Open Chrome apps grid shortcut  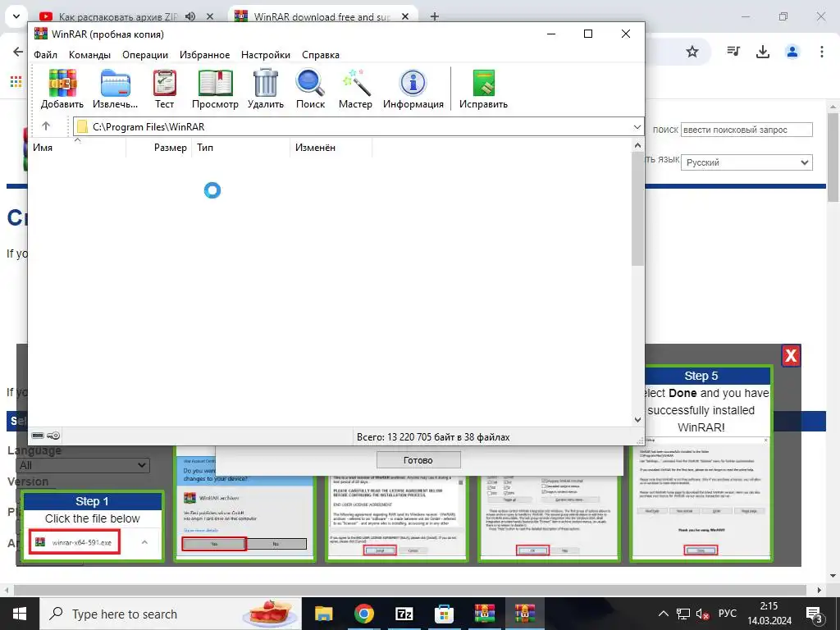pos(16,81)
